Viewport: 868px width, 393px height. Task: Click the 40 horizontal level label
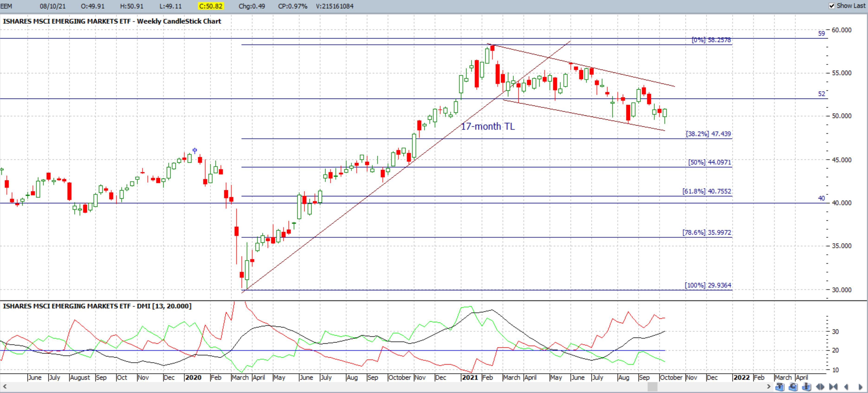coord(822,198)
